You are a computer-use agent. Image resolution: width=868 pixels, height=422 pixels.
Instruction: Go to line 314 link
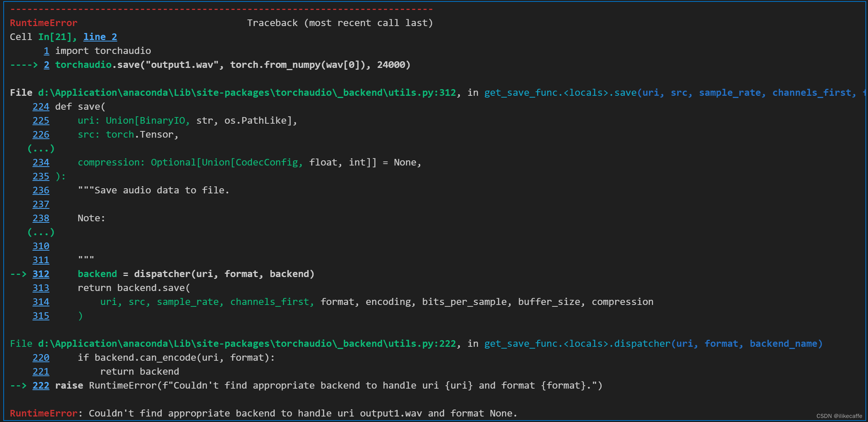[41, 302]
